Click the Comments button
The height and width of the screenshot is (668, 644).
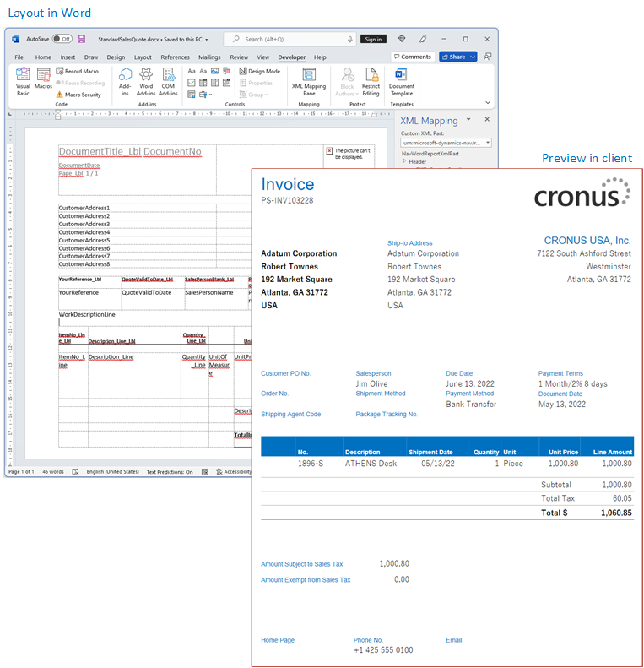click(x=412, y=57)
